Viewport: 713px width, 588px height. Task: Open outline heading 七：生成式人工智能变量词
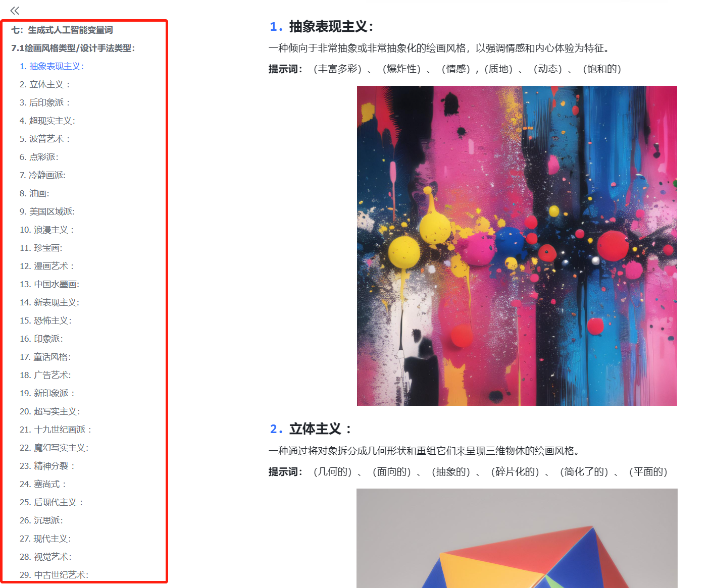point(62,30)
